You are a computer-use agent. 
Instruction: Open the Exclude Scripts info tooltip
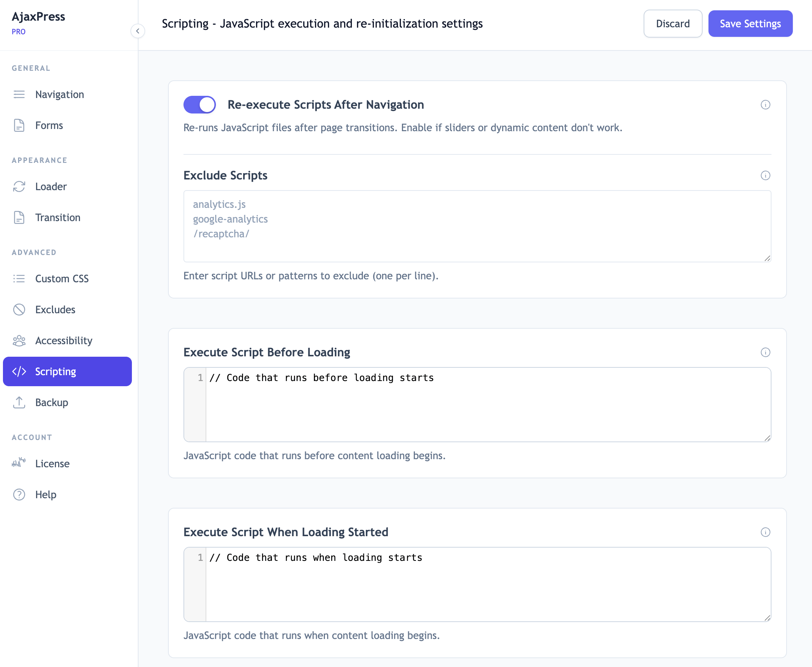click(765, 175)
